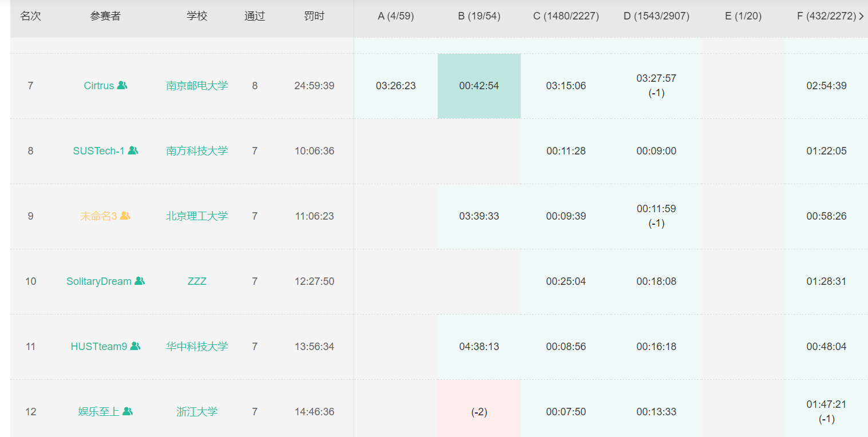Viewport: 868px width, 437px height.
Task: Click red failed attempt cell (-2)
Action: (x=479, y=412)
